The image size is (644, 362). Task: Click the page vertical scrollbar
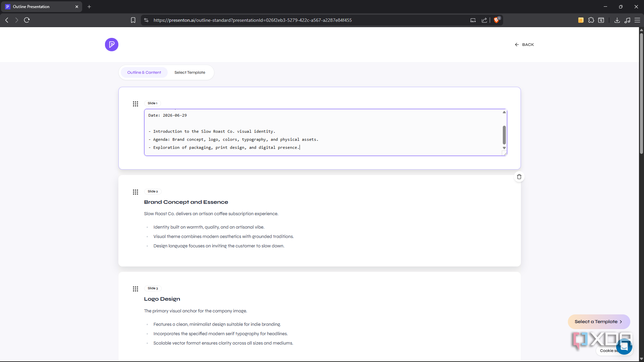point(641,93)
